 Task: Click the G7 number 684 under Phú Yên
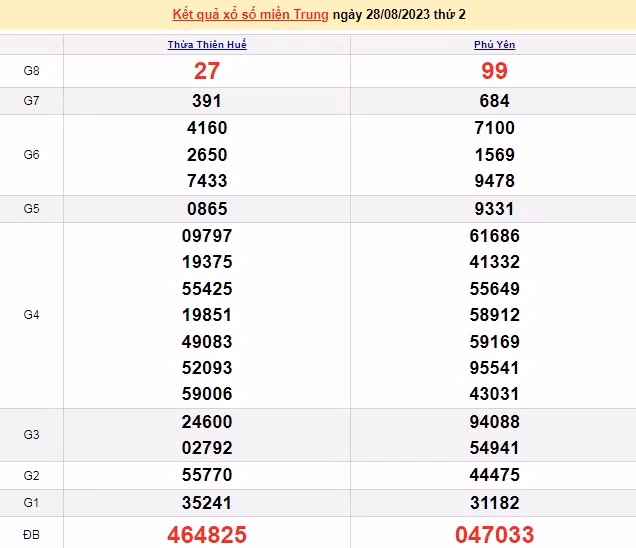(x=494, y=101)
